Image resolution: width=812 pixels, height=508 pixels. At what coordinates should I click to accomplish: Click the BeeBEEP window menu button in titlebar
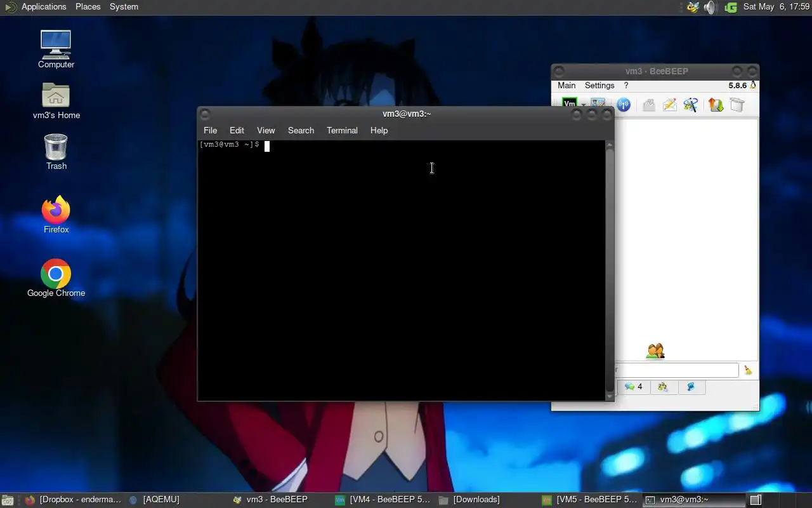[x=558, y=72]
